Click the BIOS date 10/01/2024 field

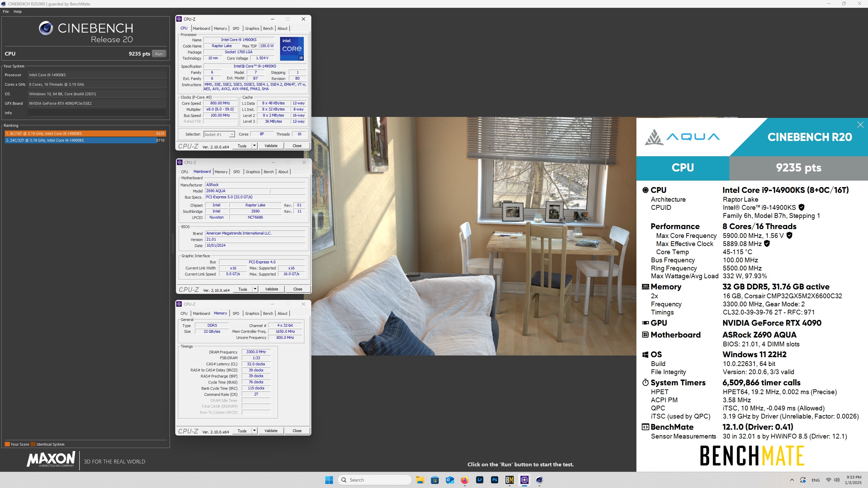[255, 245]
